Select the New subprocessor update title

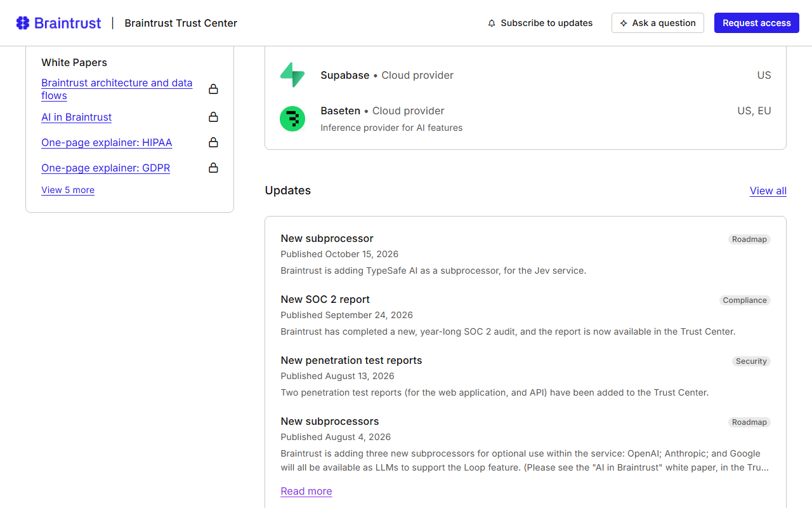[x=327, y=238]
